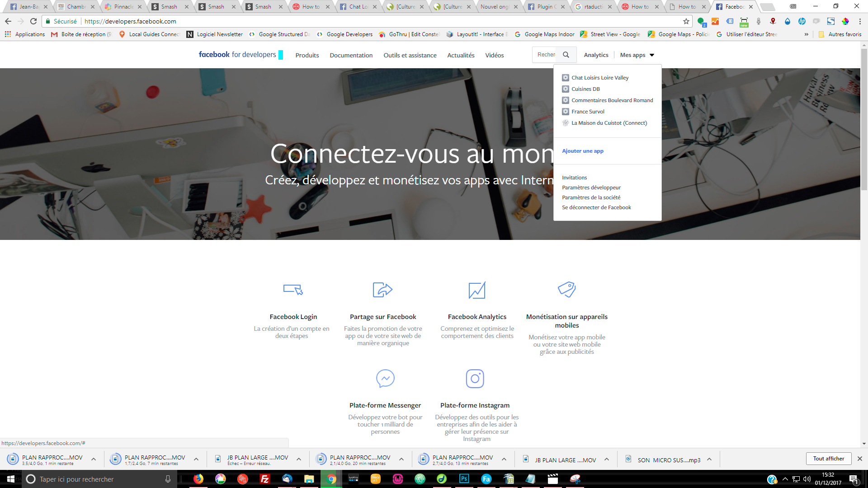Bookmark page with star icon
The height and width of the screenshot is (488, 868).
tap(686, 21)
